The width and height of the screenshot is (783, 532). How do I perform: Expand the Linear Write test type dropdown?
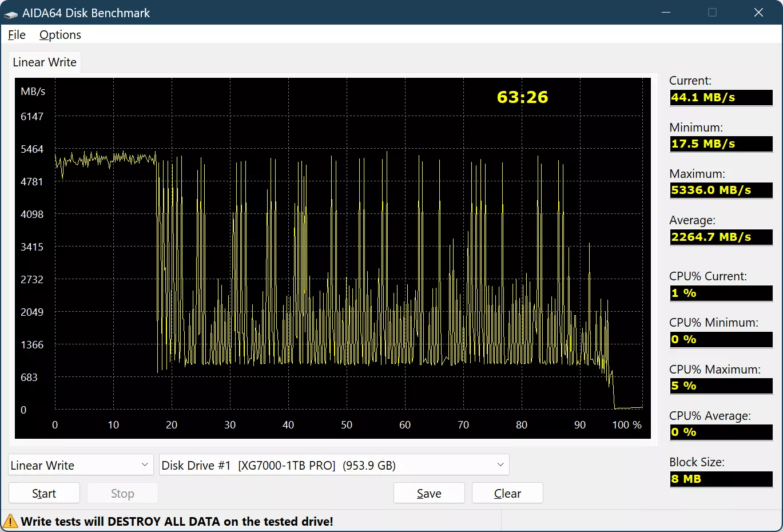81,465
